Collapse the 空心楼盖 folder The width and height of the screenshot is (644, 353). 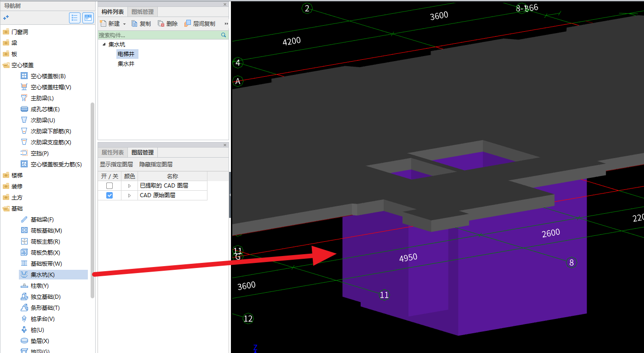[x=6, y=65]
